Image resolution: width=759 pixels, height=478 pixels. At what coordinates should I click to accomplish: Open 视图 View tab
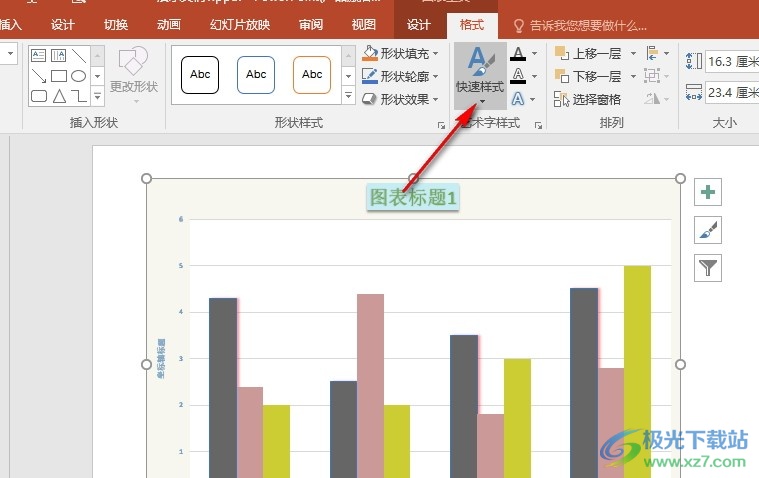click(363, 24)
